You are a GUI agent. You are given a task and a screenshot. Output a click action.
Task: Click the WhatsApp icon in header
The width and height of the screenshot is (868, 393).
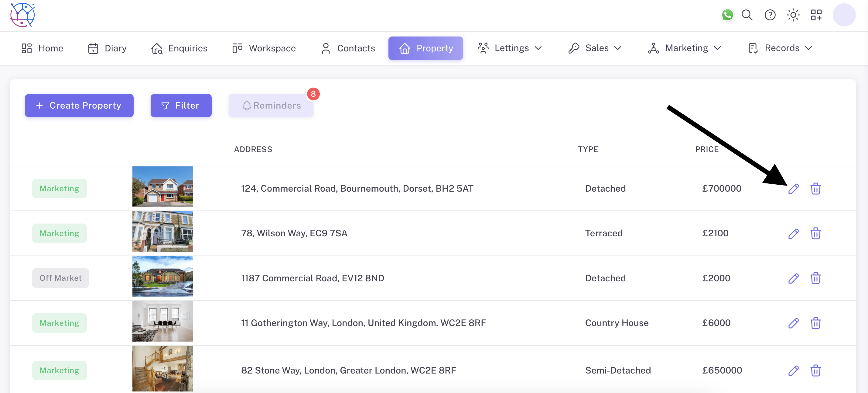coord(727,15)
